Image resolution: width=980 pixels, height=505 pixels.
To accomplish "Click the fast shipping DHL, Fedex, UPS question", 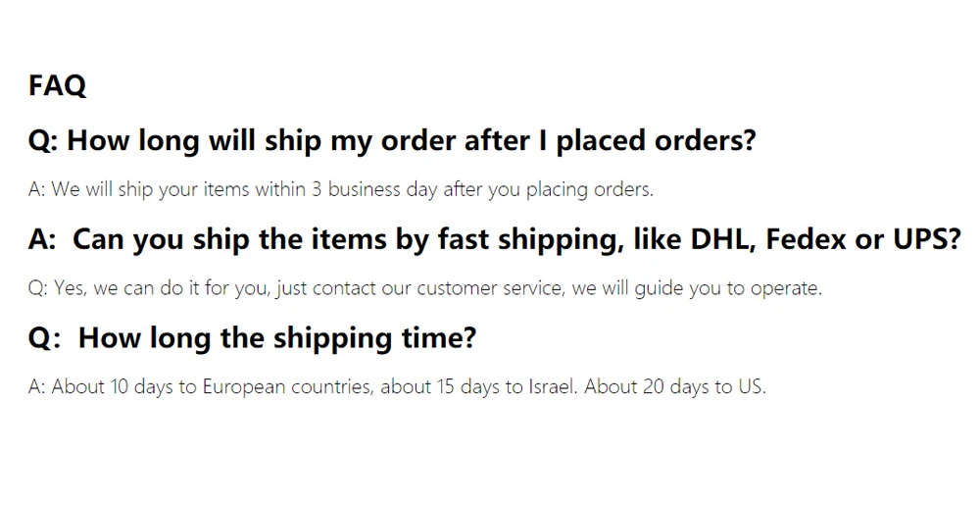I will pos(494,239).
